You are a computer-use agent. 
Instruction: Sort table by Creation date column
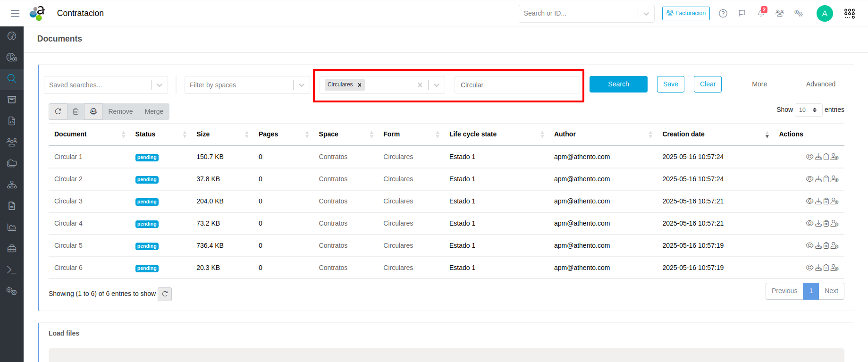tap(683, 134)
